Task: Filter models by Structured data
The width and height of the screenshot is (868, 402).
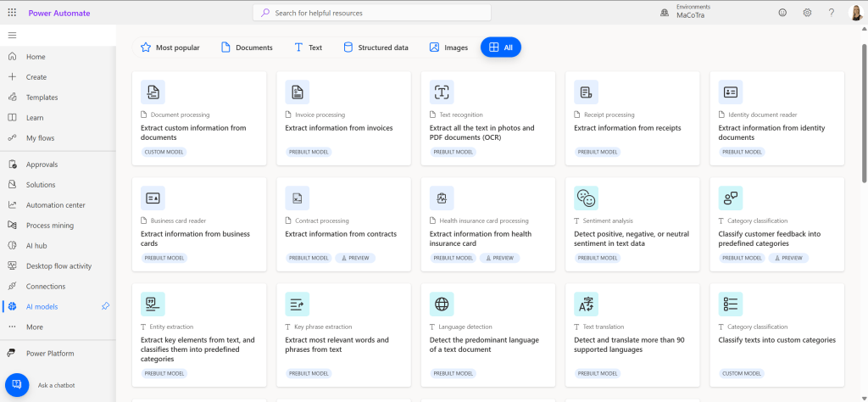Action: 376,47
